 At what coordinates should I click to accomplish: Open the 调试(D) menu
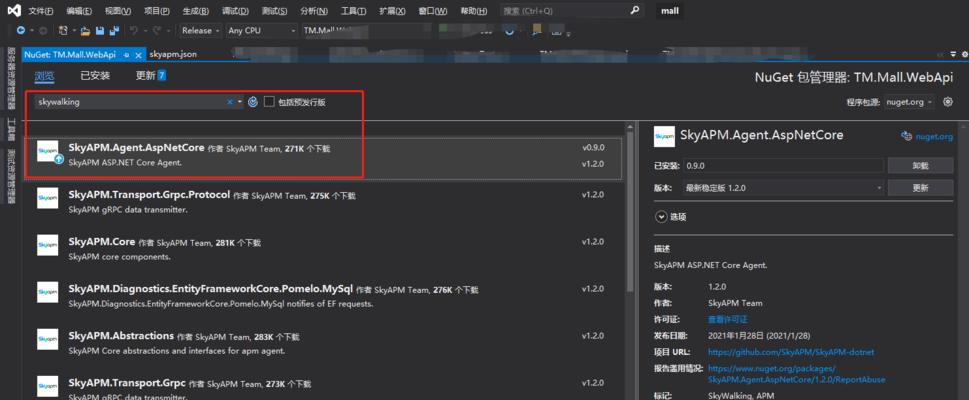pyautogui.click(x=235, y=11)
